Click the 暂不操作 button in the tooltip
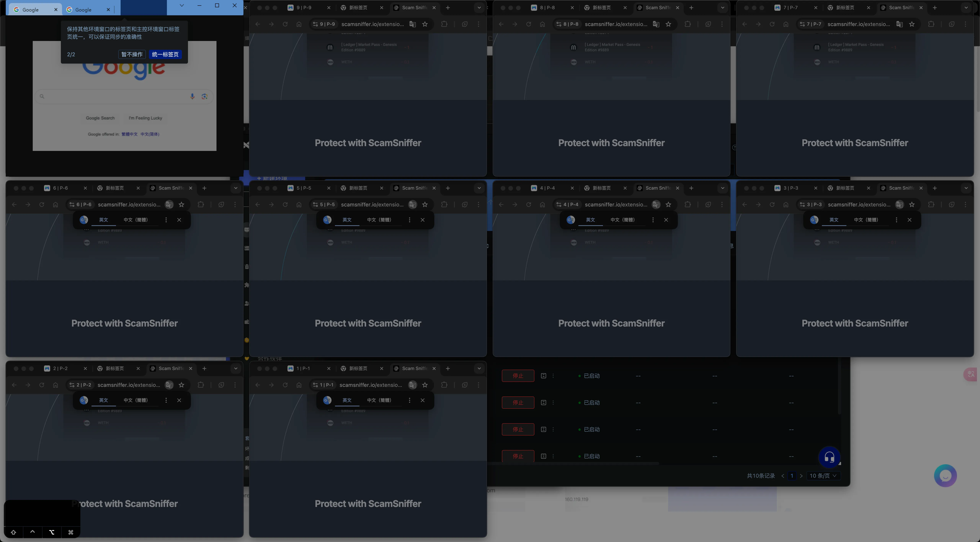 coord(132,54)
